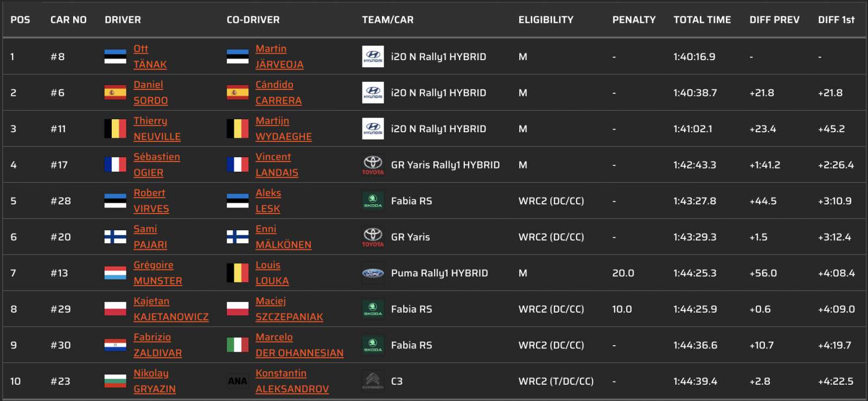Click the Spanish flag beside driver Daniel Sordo

(115, 93)
